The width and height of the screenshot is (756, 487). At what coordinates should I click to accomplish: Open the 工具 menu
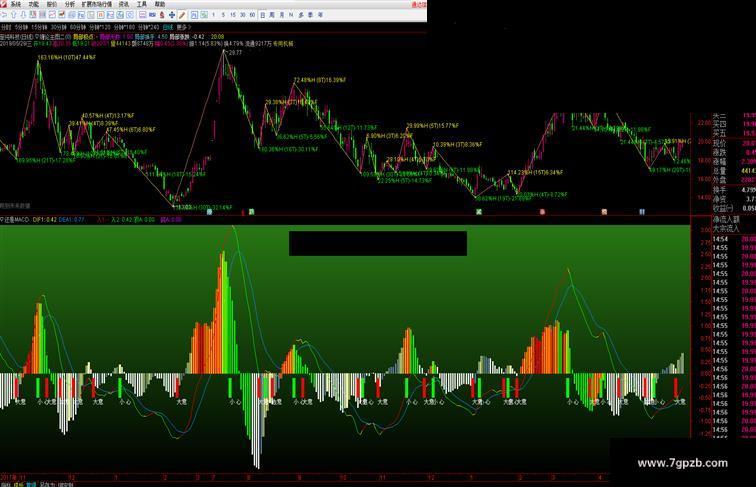(142, 4)
